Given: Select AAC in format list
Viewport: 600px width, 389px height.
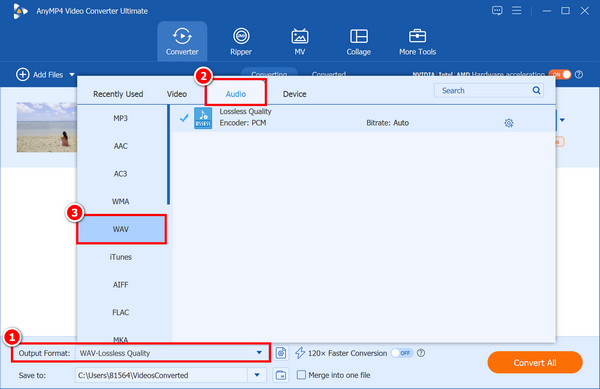Looking at the screenshot, I should pos(121,146).
